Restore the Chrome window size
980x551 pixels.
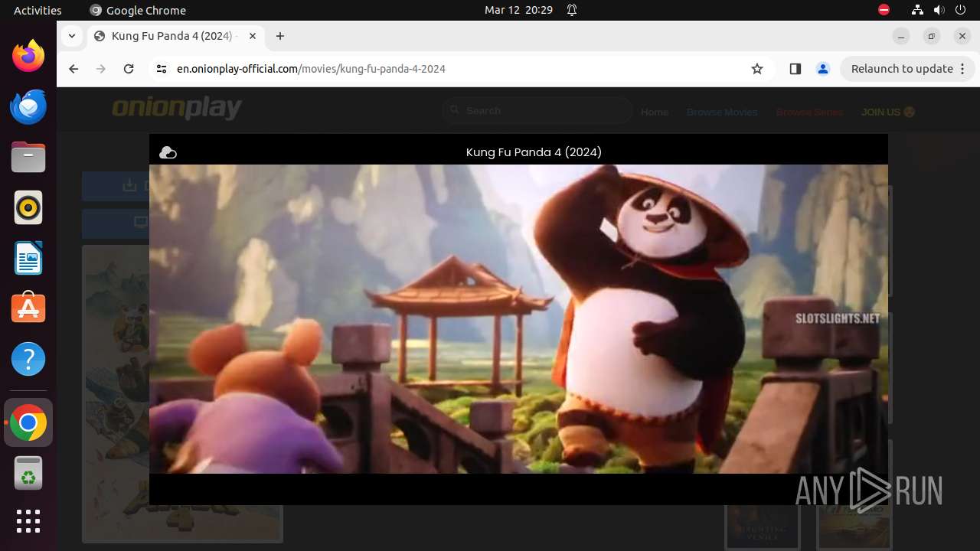coord(932,36)
